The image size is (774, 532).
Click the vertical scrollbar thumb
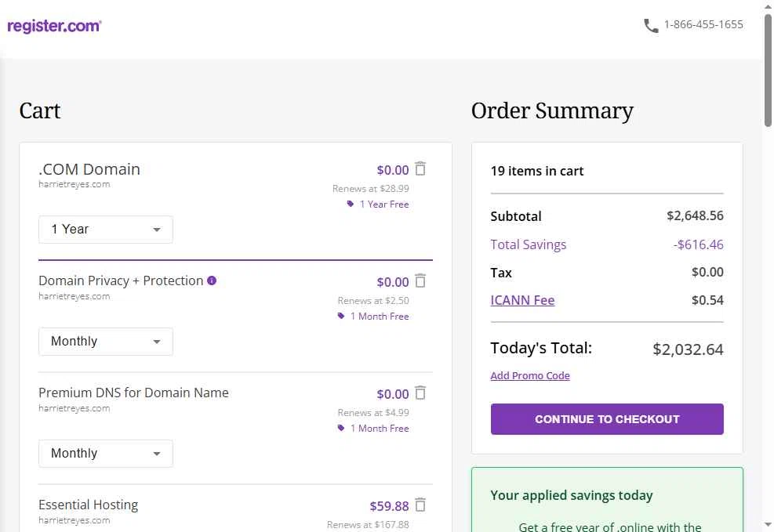768,70
